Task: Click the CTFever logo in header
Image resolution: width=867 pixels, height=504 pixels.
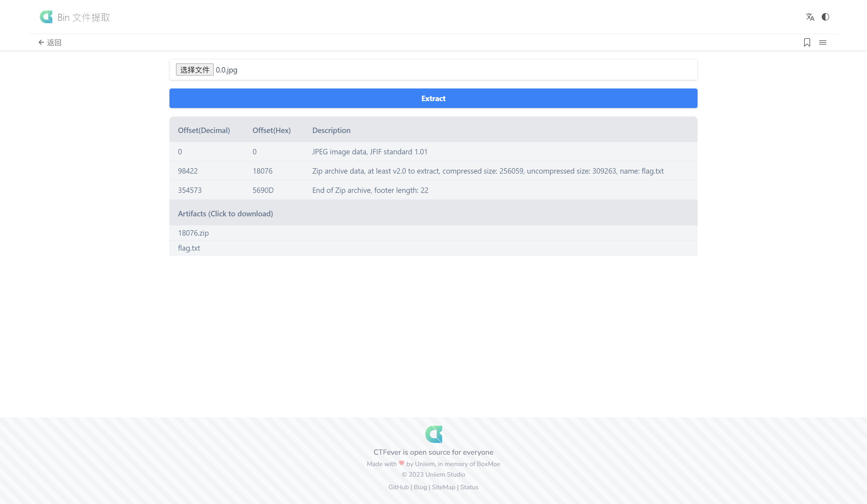Action: pos(46,17)
